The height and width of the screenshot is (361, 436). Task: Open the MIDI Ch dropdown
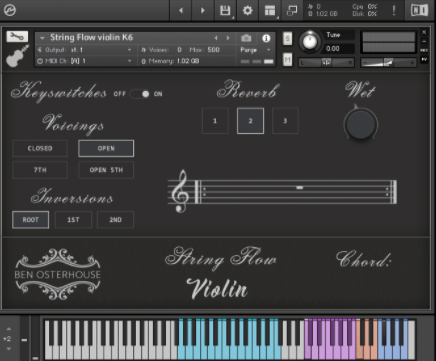[85, 61]
